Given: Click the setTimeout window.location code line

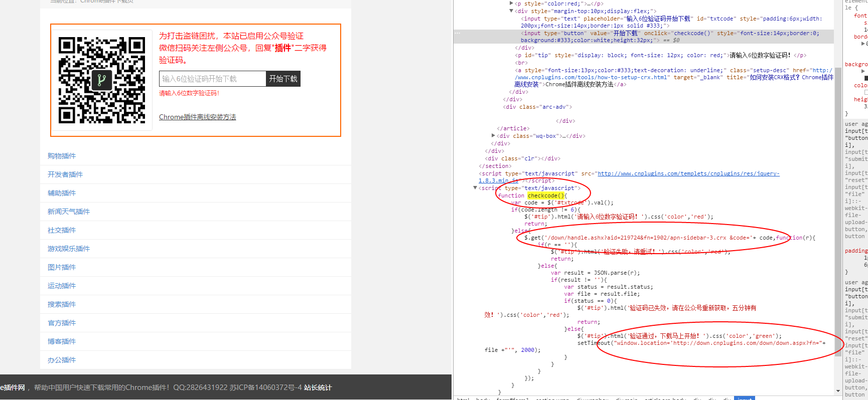Looking at the screenshot, I should [x=701, y=343].
